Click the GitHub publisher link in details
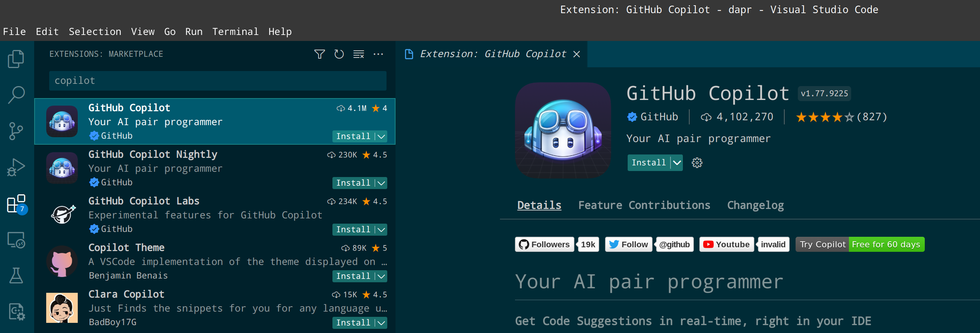Viewport: 980px width, 333px height. point(659,117)
